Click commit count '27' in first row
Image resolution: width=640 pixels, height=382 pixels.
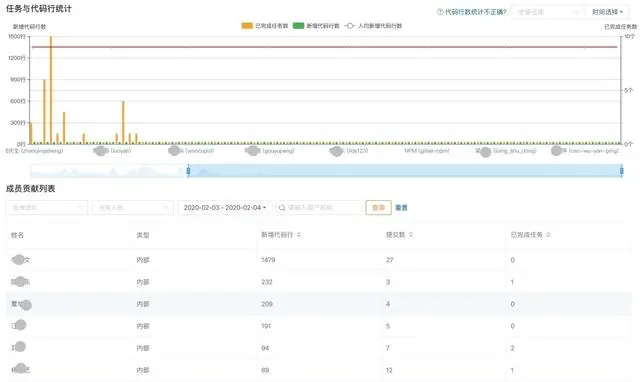(390, 260)
